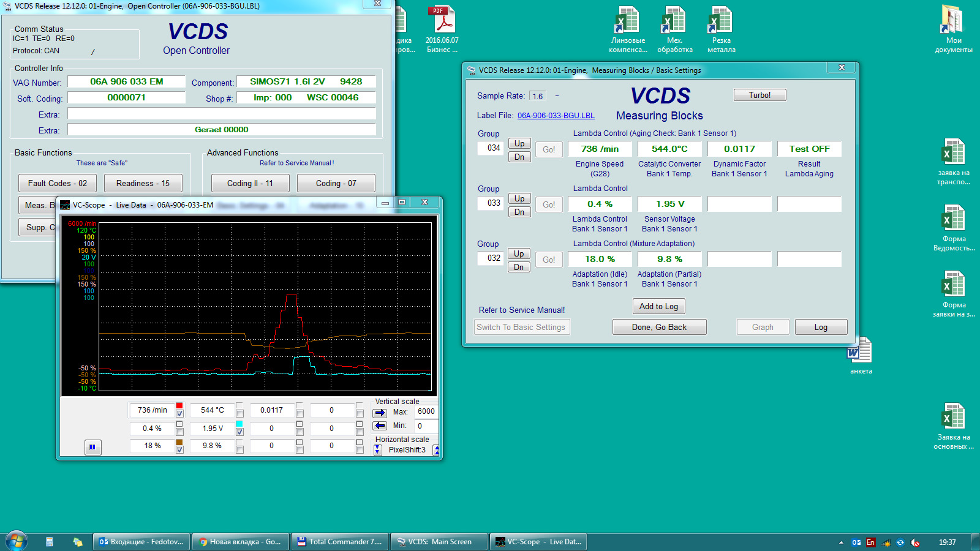The image size is (980, 551).
Task: Click network signal tray icon
Action: pos(886,542)
